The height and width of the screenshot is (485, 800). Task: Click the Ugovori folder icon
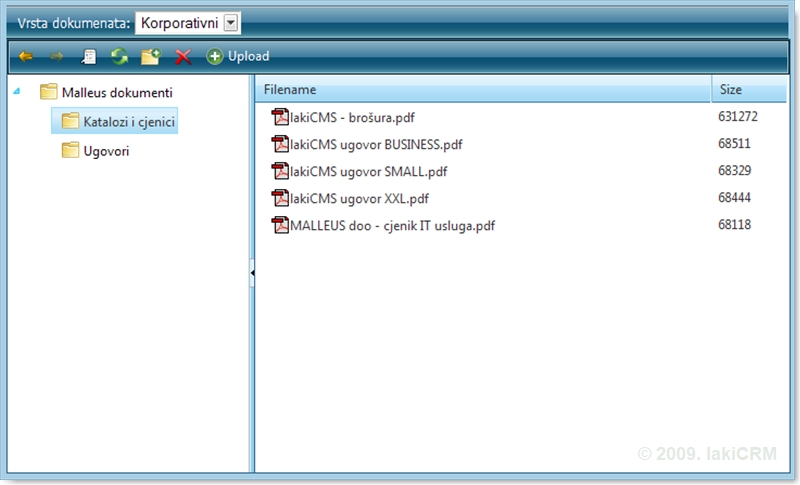click(x=70, y=150)
